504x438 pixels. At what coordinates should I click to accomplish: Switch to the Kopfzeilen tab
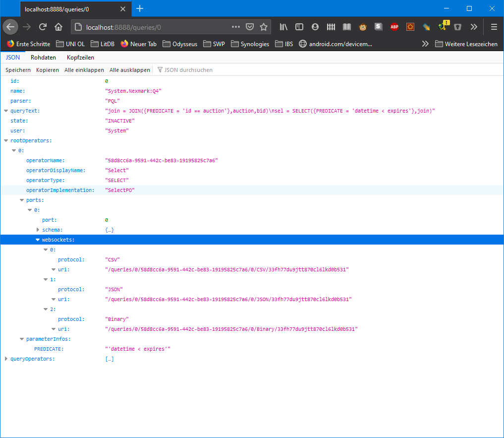tap(80, 58)
